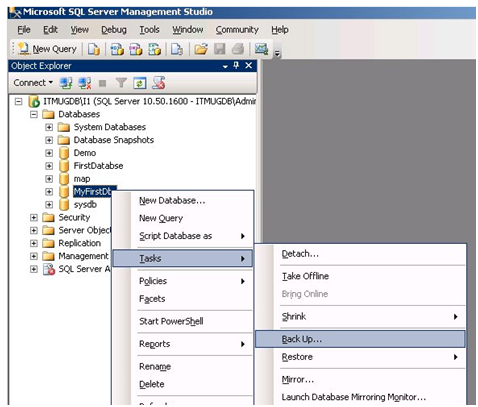Screen dimensions: 478x407
Task: Open the Tools menu
Action: pos(149,30)
